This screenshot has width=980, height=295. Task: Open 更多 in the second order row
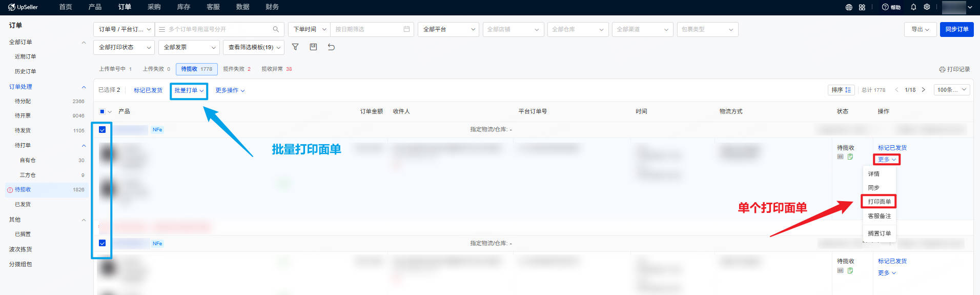point(887,273)
